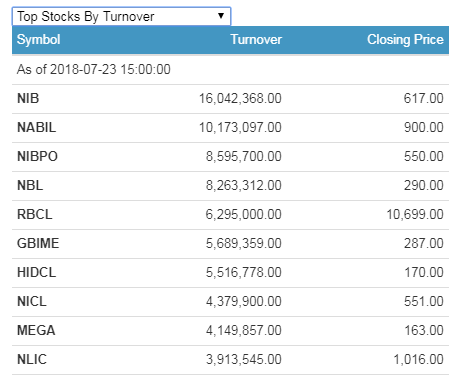Screen dimensions: 458x375
Task: Click the NBL symbol
Action: (30, 185)
